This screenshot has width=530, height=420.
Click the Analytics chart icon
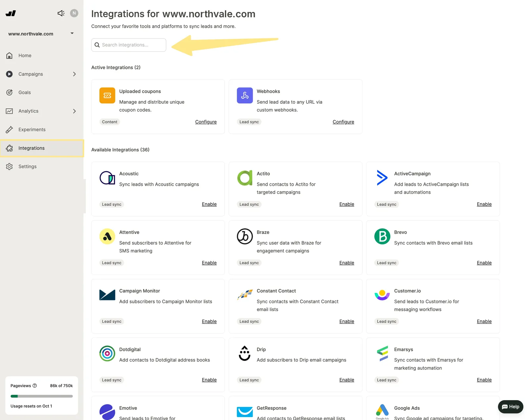pos(9,111)
